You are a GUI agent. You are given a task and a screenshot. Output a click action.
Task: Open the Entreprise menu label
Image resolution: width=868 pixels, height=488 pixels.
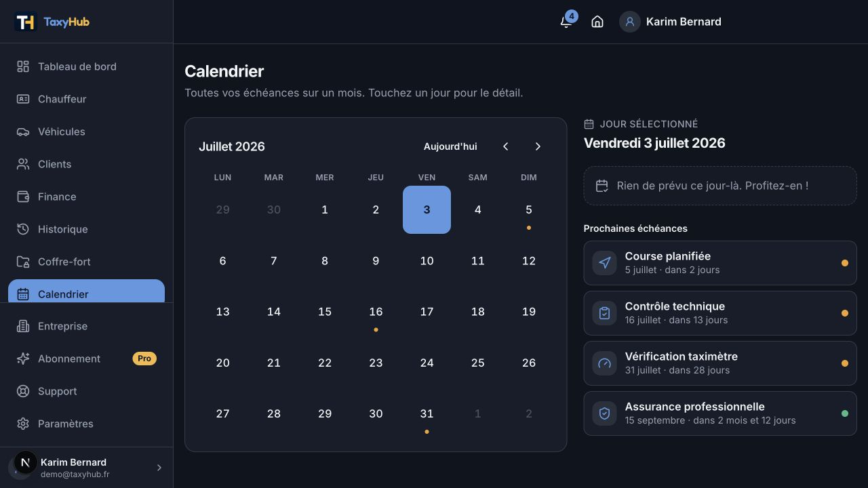tap(62, 326)
